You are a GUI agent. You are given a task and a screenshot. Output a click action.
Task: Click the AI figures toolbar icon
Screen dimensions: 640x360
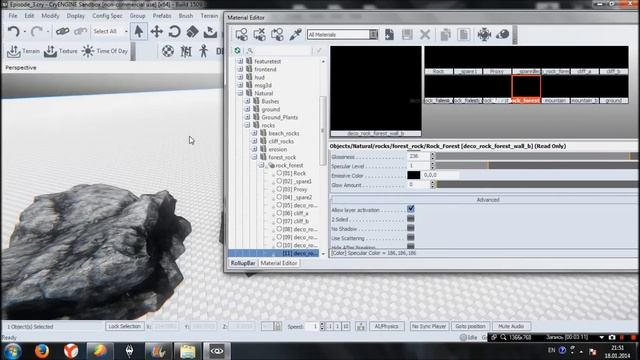point(186,51)
